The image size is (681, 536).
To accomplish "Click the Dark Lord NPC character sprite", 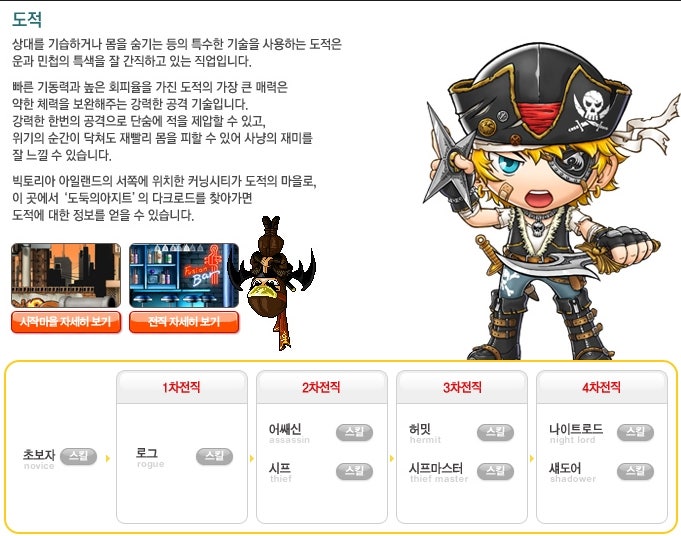I will point(271,282).
